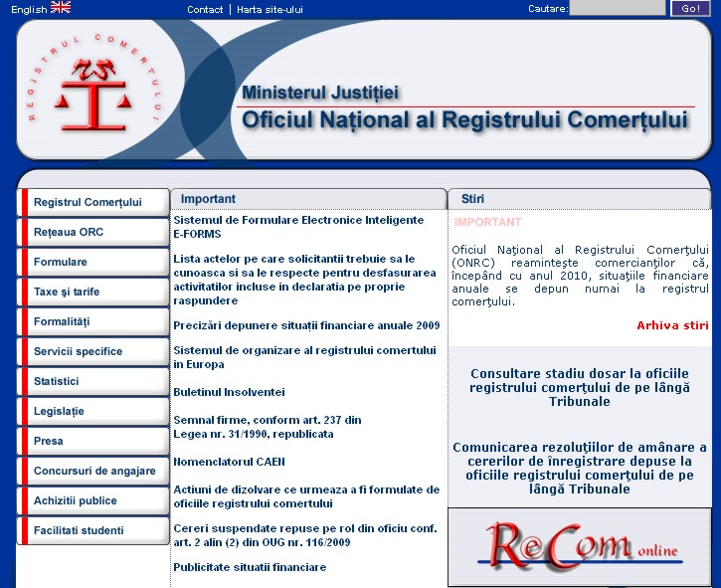Open Legislație menu item
721x588 pixels.
pos(59,411)
